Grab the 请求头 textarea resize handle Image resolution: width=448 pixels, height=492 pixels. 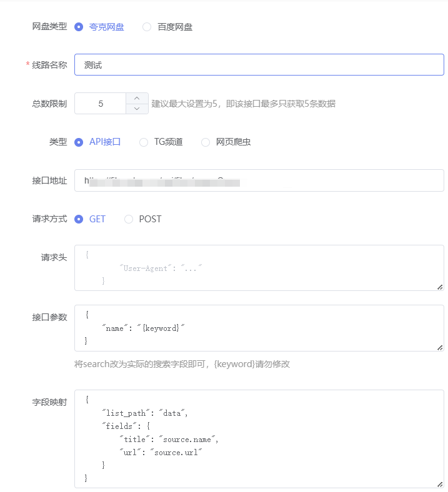pyautogui.click(x=440, y=287)
